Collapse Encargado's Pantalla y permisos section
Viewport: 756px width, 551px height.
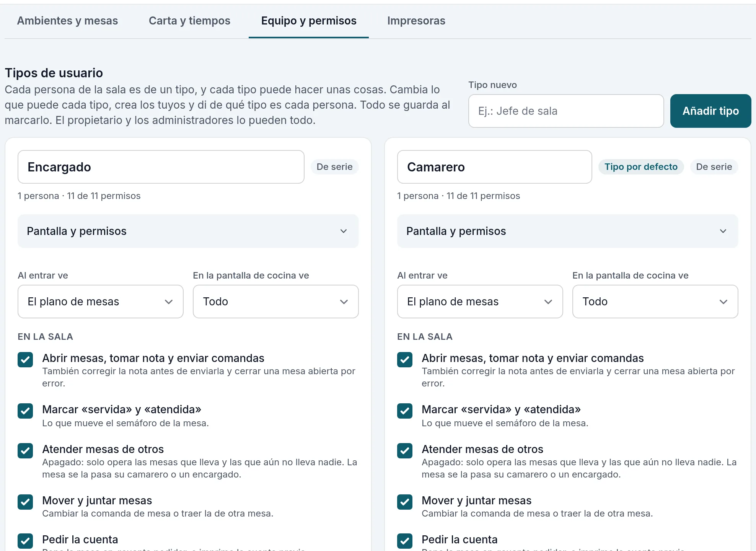[188, 231]
